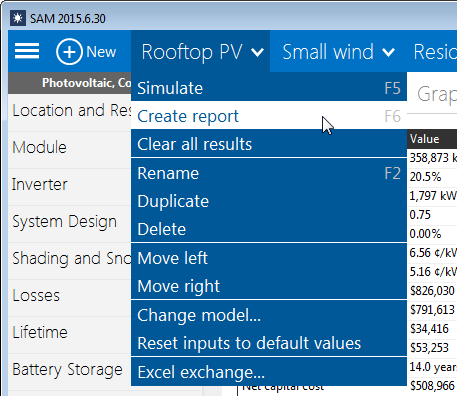Choose Delete from the case menu

269,229
